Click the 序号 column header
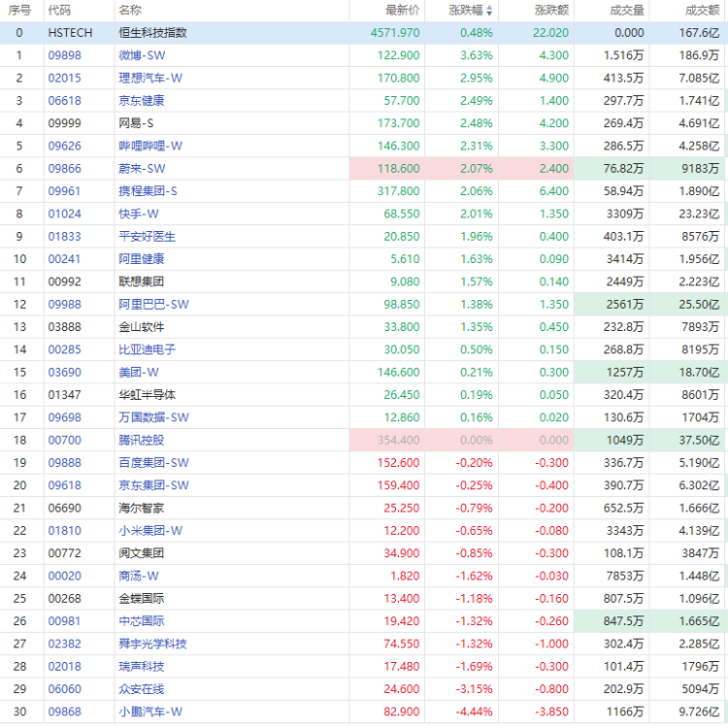This screenshot has height=728, width=728. (19, 11)
